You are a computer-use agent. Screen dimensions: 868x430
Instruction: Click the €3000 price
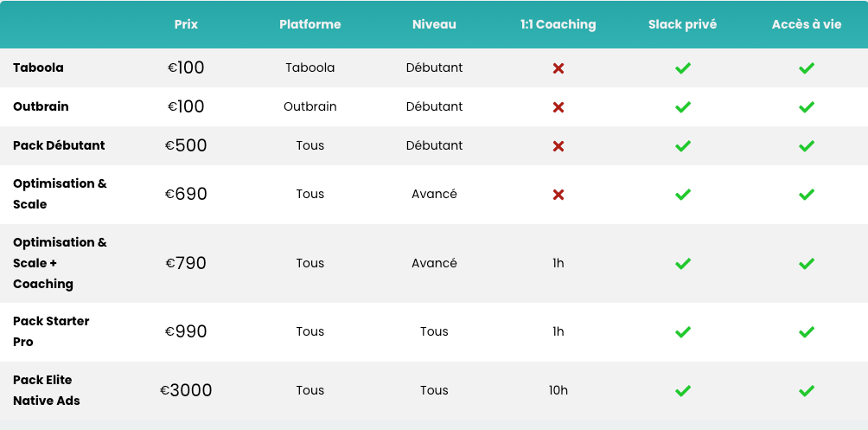click(186, 390)
